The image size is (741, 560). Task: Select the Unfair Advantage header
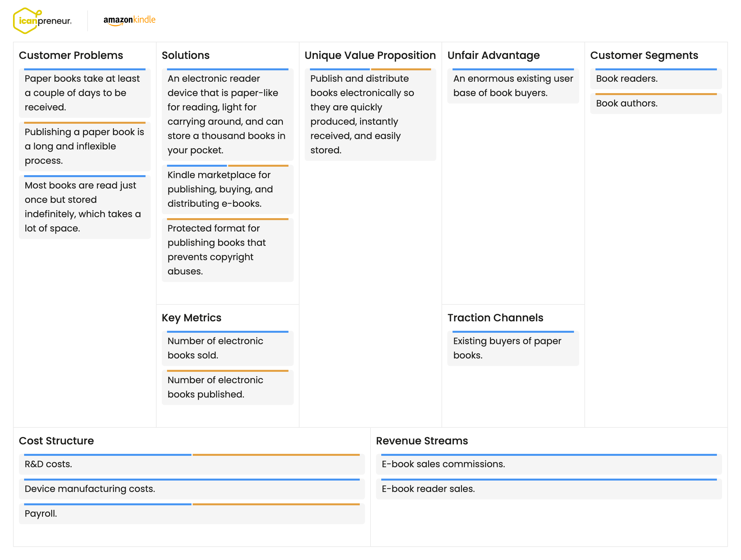coord(494,55)
